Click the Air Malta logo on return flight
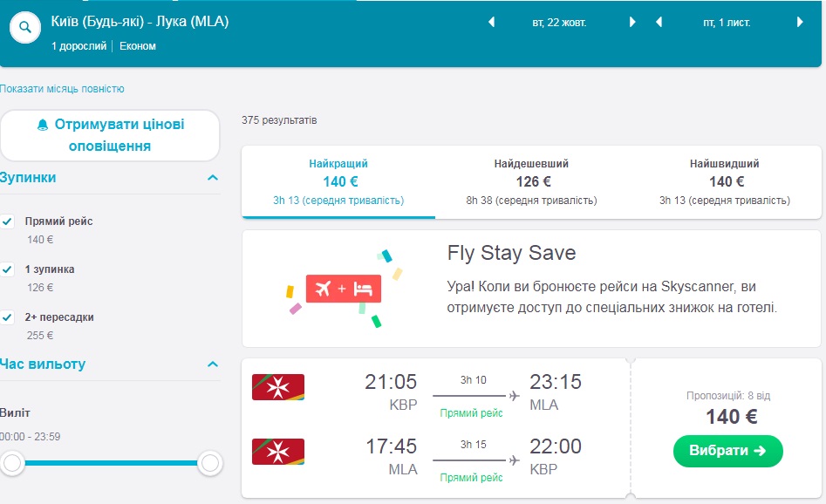The image size is (826, 504). 277,452
